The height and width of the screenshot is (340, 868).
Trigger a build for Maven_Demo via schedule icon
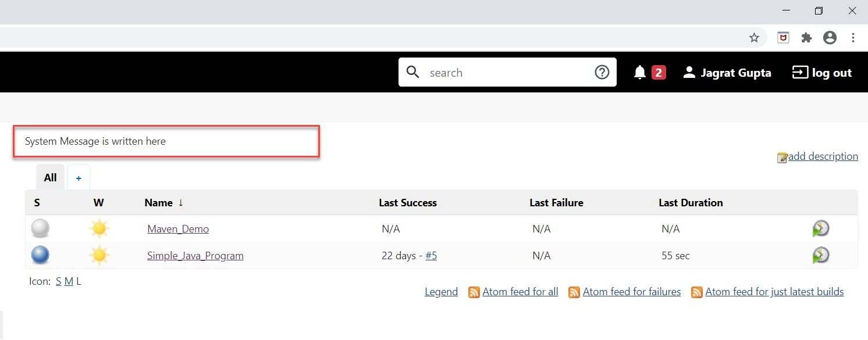click(820, 228)
